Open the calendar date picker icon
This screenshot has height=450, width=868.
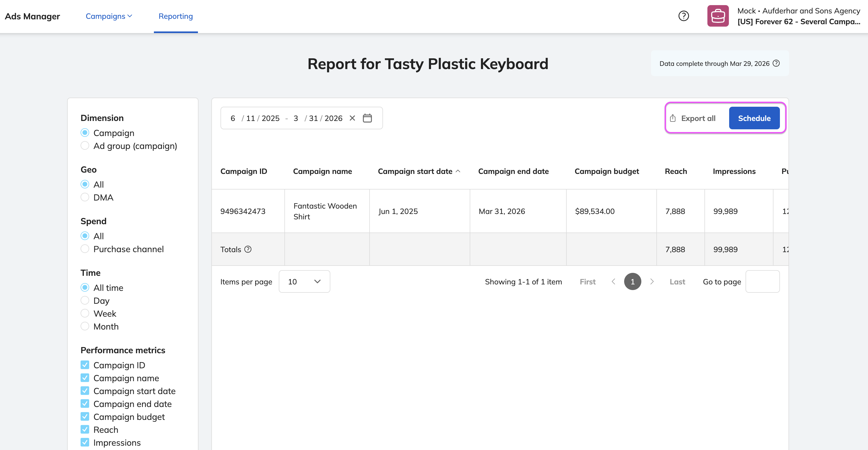tap(367, 118)
